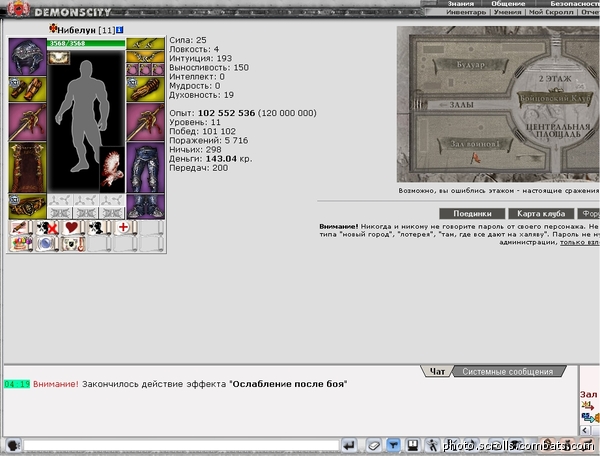The width and height of the screenshot is (600, 456).
Task: Select the right-hand spear weapon slot
Action: click(145, 122)
